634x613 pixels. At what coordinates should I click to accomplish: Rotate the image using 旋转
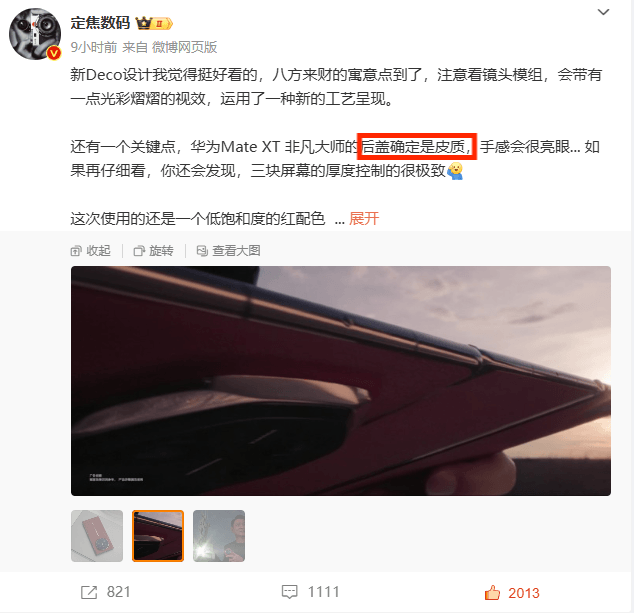[153, 251]
